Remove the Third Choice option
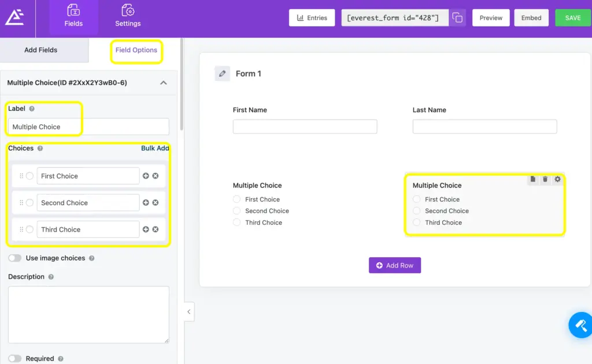 (156, 229)
